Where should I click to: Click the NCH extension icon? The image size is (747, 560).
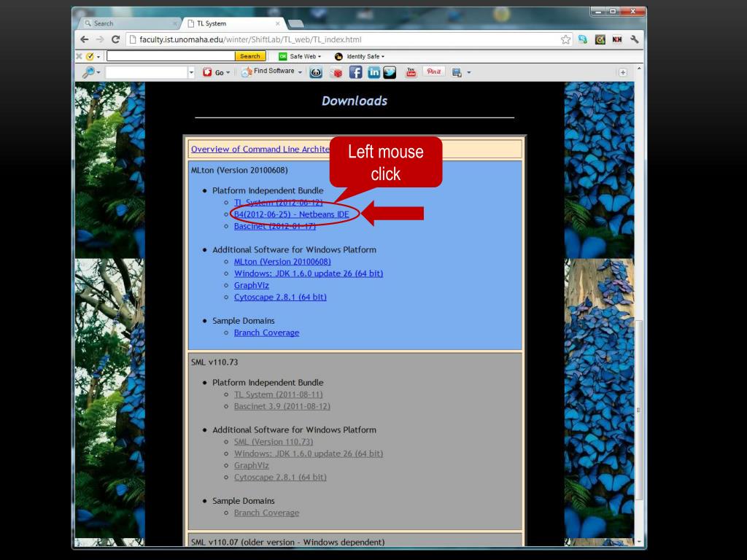click(617, 39)
